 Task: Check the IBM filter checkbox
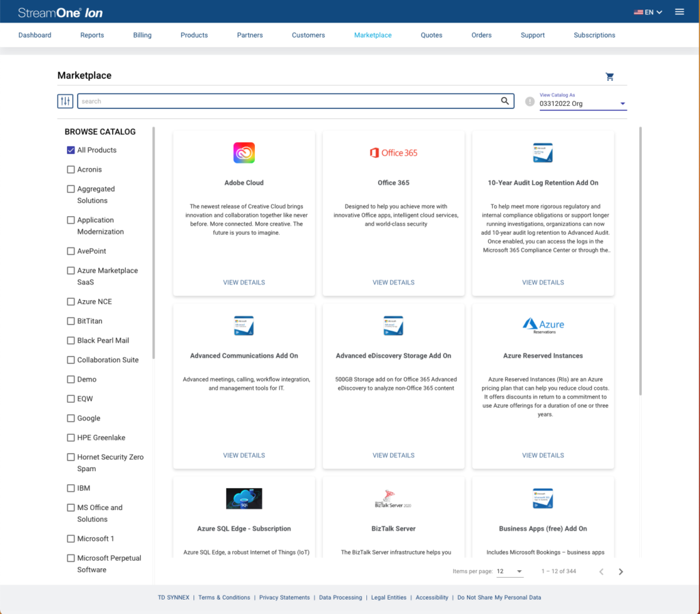pos(70,488)
